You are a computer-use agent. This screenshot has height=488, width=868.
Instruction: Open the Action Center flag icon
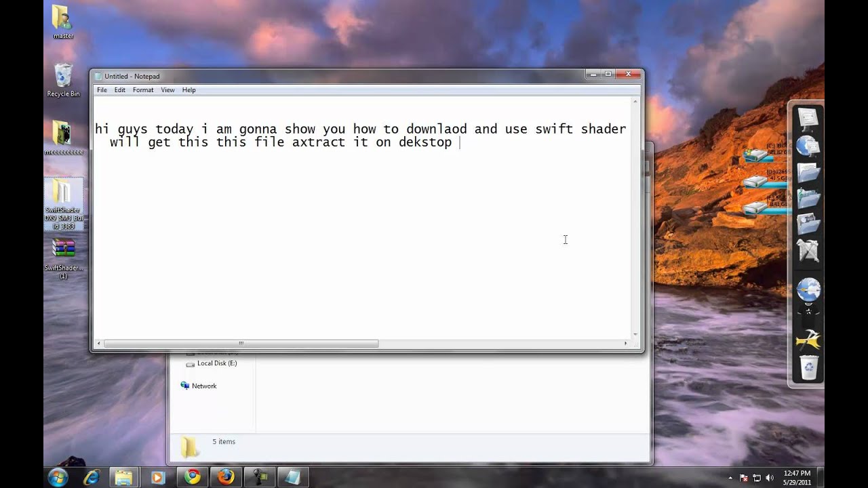click(744, 478)
